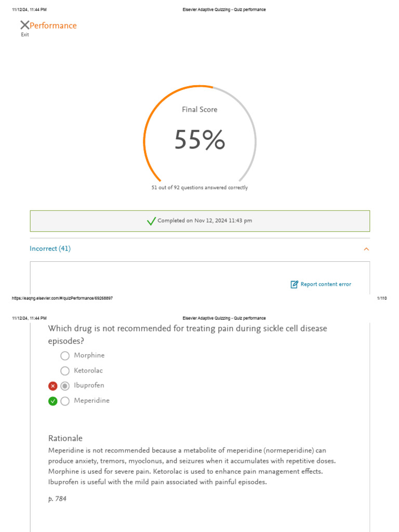
Task: Click the green completed checkmark icon
Action: (x=151, y=221)
